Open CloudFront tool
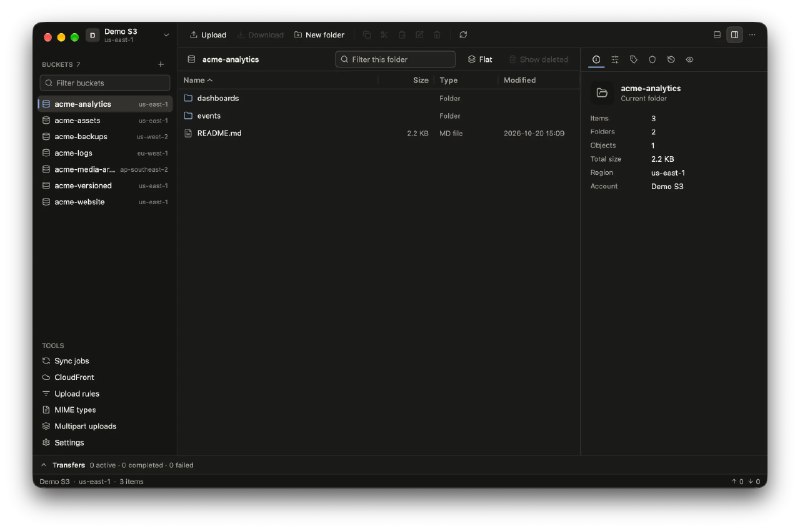Viewport: 800px width, 531px height. point(105,377)
